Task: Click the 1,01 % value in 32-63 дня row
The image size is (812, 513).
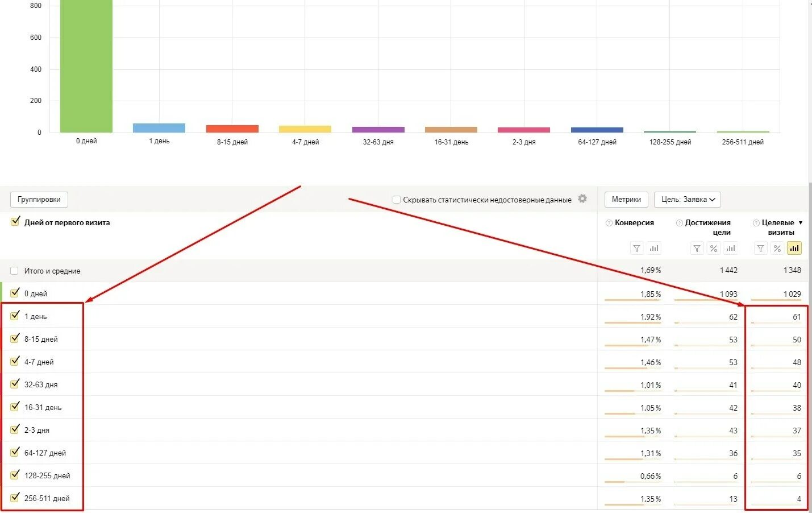Action: [651, 385]
